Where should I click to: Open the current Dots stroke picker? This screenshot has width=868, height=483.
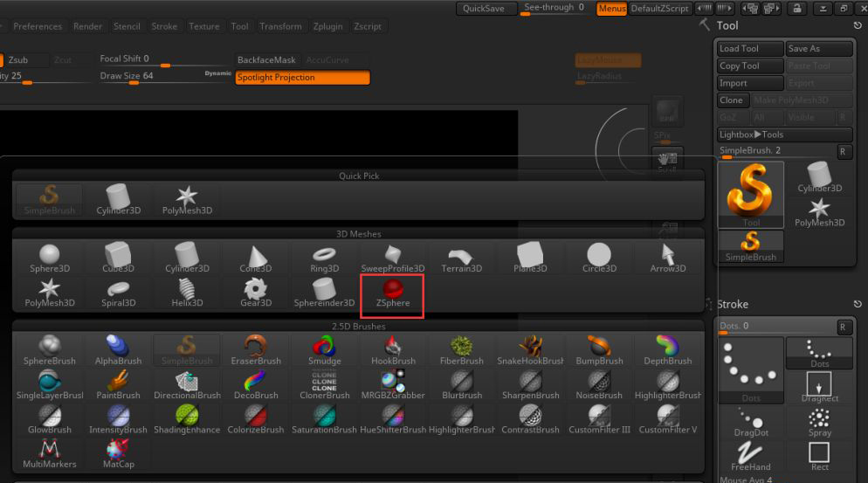click(x=751, y=370)
